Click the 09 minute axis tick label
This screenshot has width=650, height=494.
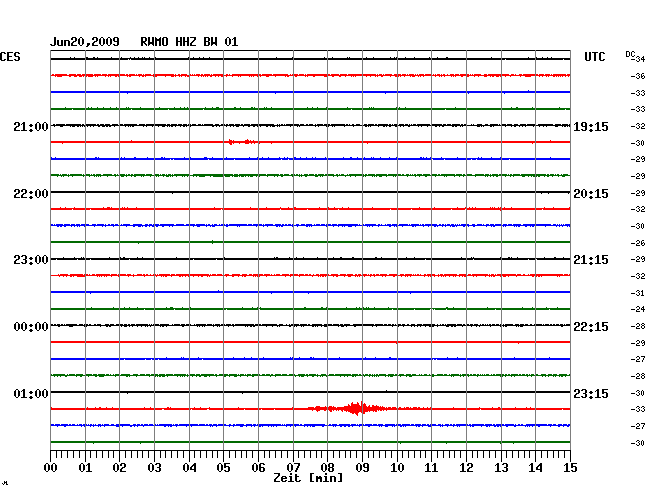coord(362,468)
